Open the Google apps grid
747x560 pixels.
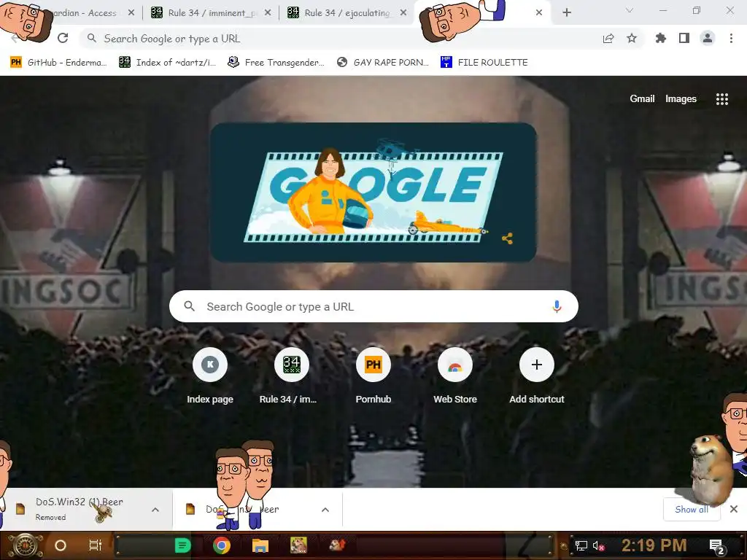pos(721,99)
